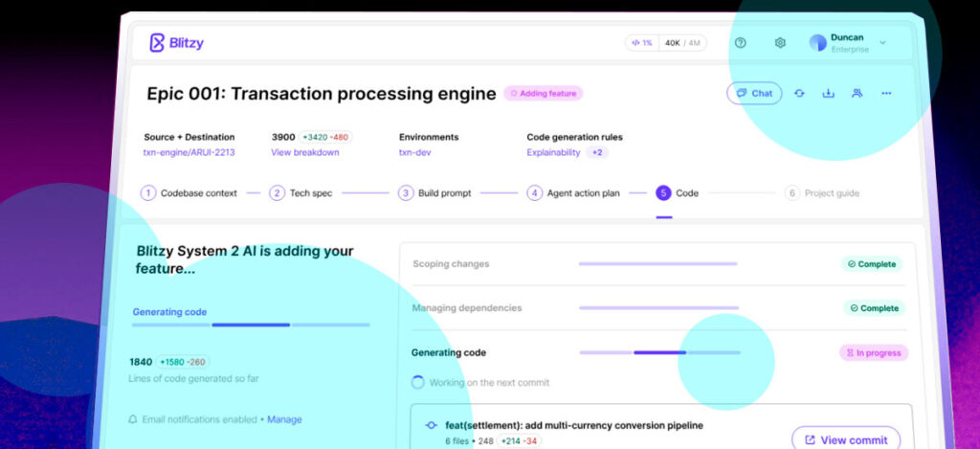Click the download icon
The width and height of the screenshot is (980, 449).
828,93
